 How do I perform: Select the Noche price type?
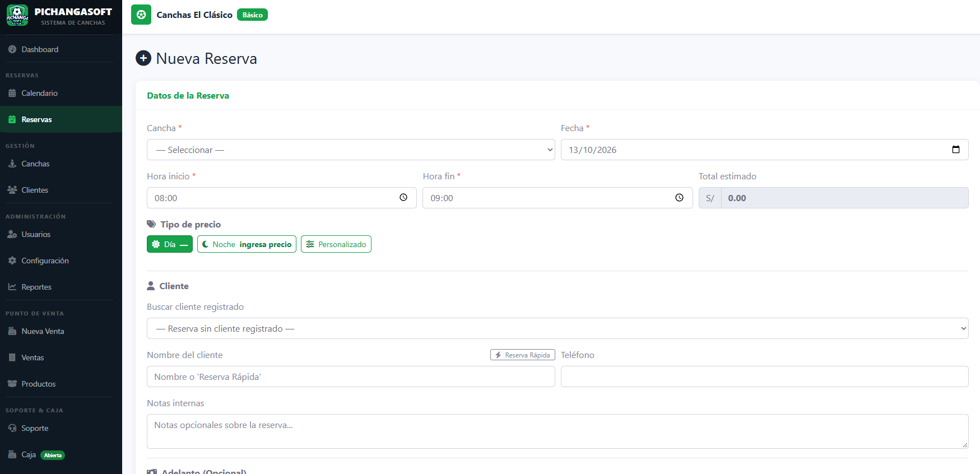(247, 244)
